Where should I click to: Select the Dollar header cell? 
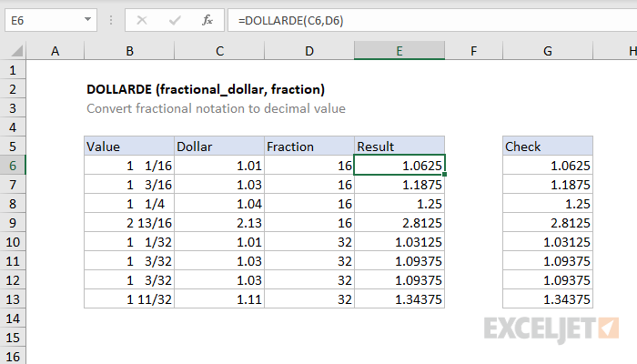click(x=219, y=147)
